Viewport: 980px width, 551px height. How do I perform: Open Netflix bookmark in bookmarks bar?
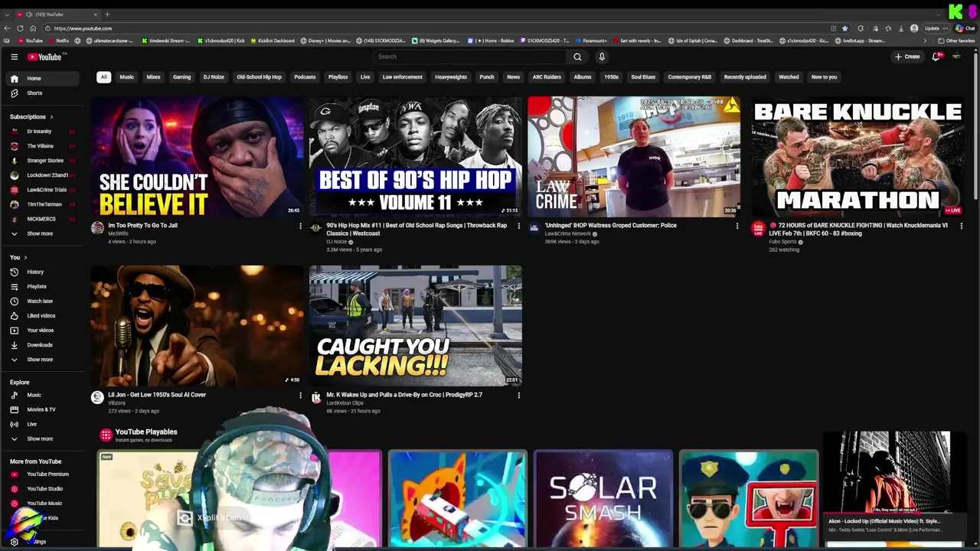click(59, 41)
